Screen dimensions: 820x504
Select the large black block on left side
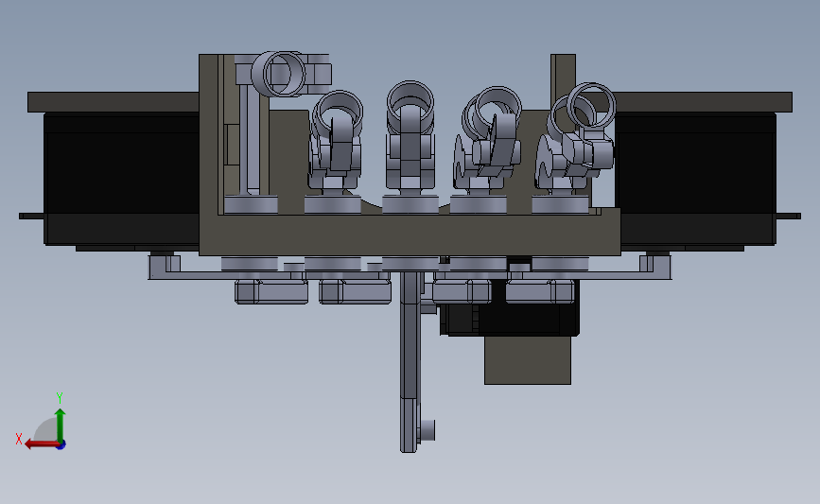point(122,178)
